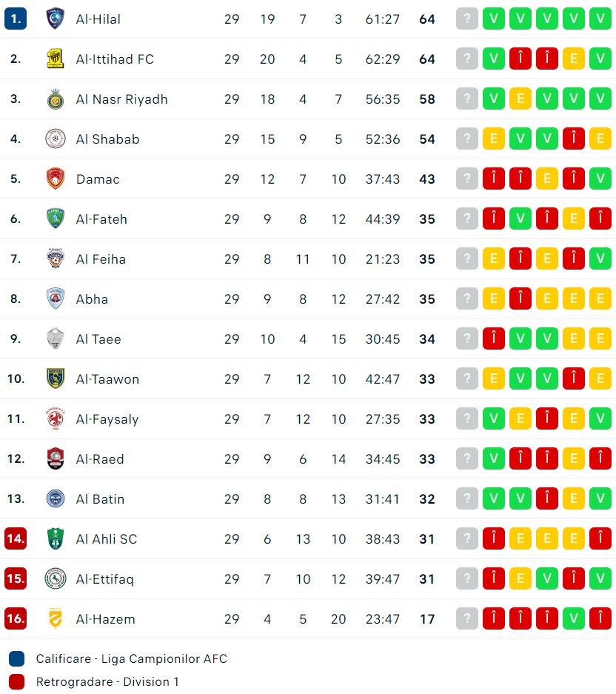Click the position 1 blue rank badge
This screenshot has width=616, height=694.
[x=16, y=19]
